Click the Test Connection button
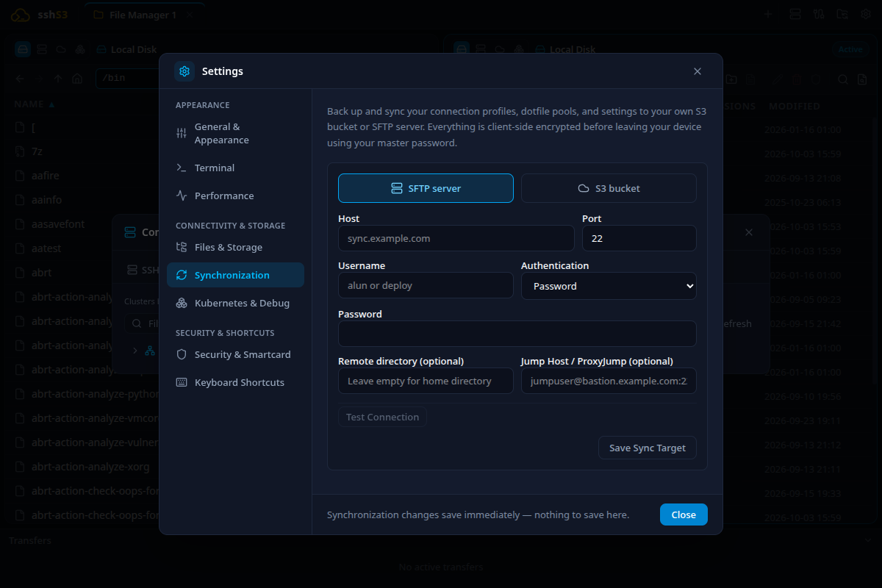The image size is (882, 588). (x=382, y=417)
